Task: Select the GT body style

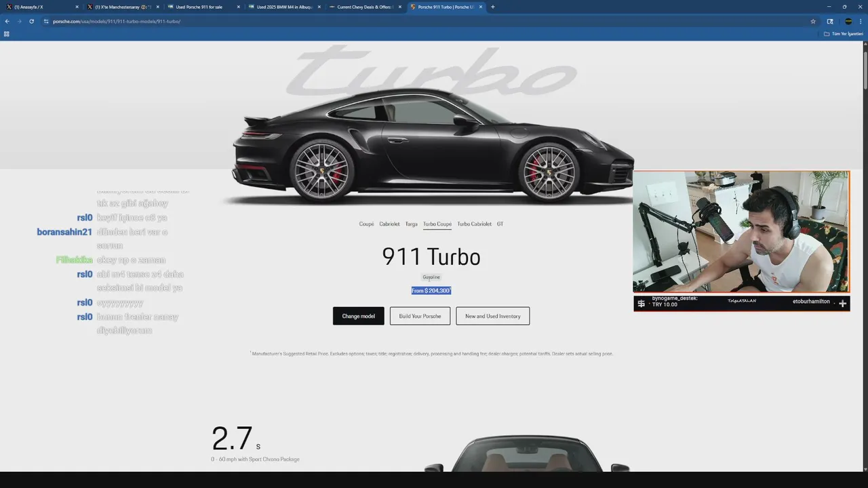Action: [x=500, y=224]
